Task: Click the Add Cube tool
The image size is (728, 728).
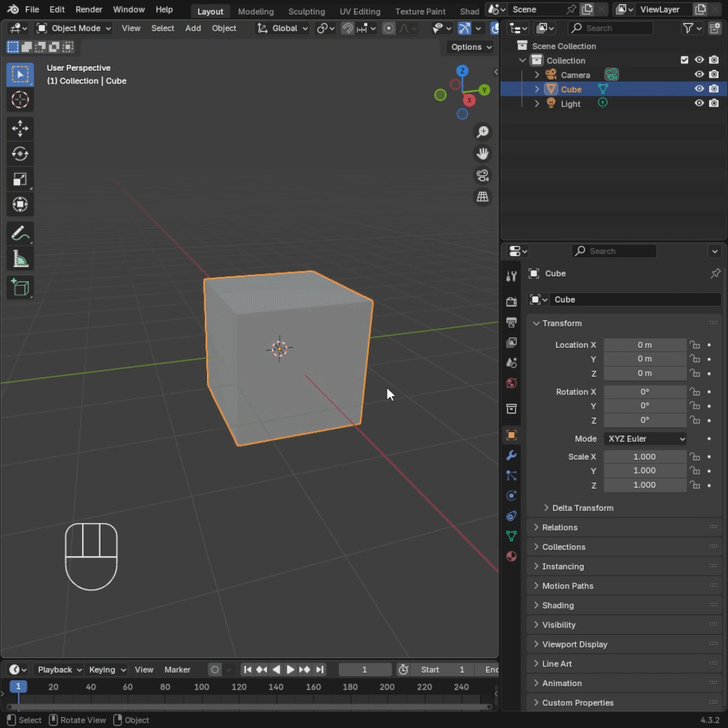Action: pos(20,288)
